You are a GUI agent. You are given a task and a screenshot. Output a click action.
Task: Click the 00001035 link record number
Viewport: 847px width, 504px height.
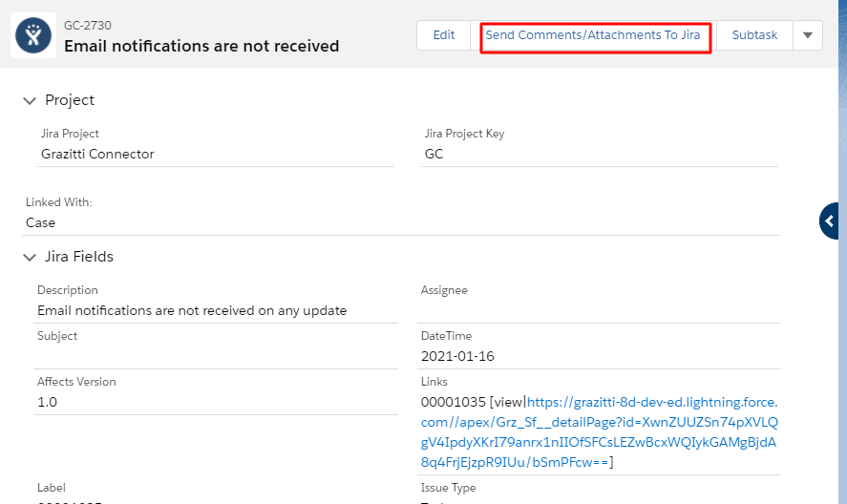(454, 402)
